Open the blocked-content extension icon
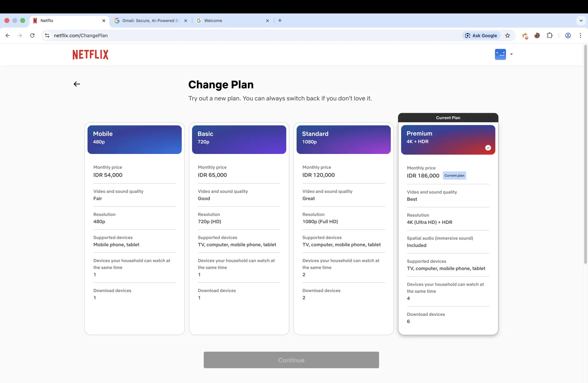588x383 pixels. tap(525, 36)
